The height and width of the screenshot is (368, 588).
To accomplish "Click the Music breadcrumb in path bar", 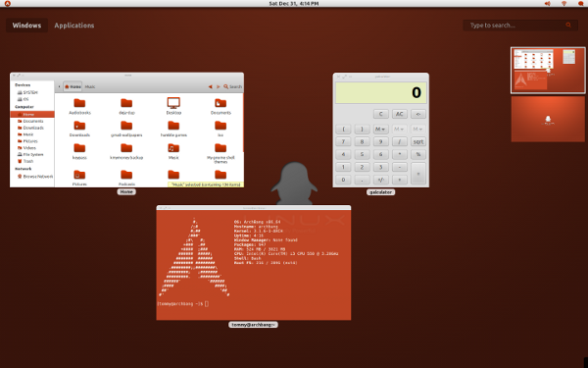I will point(90,86).
